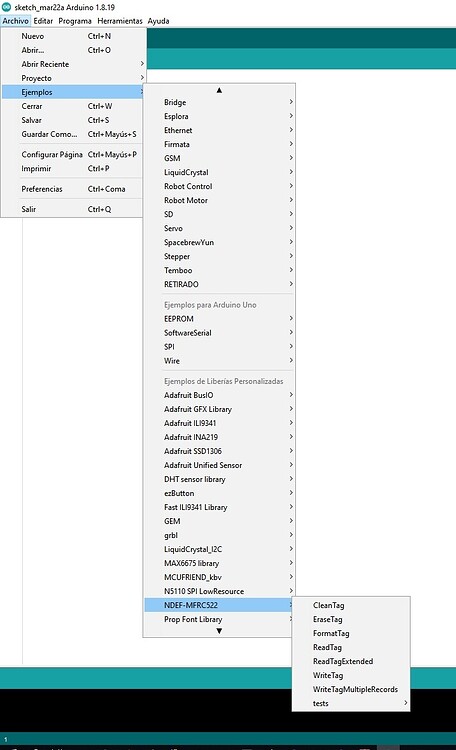Click the Arduino logo icon in title bar
This screenshot has height=750, width=456.
click(x=6, y=7)
